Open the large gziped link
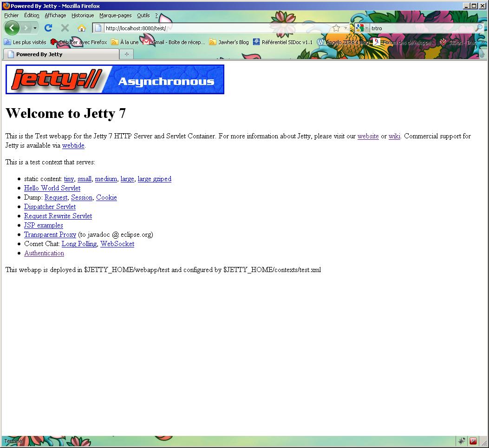Screen dimensions: 489x448 click(154, 179)
